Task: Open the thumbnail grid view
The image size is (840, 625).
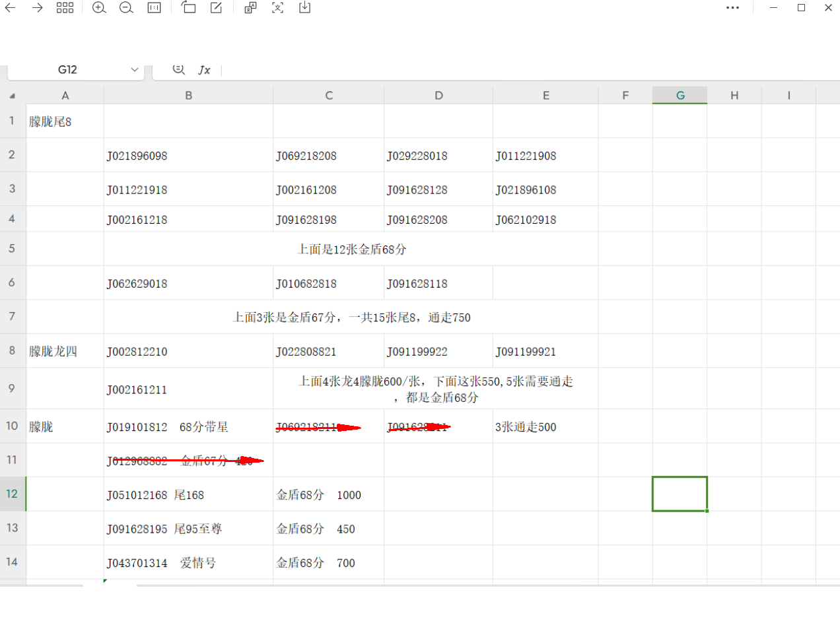Action: [65, 8]
